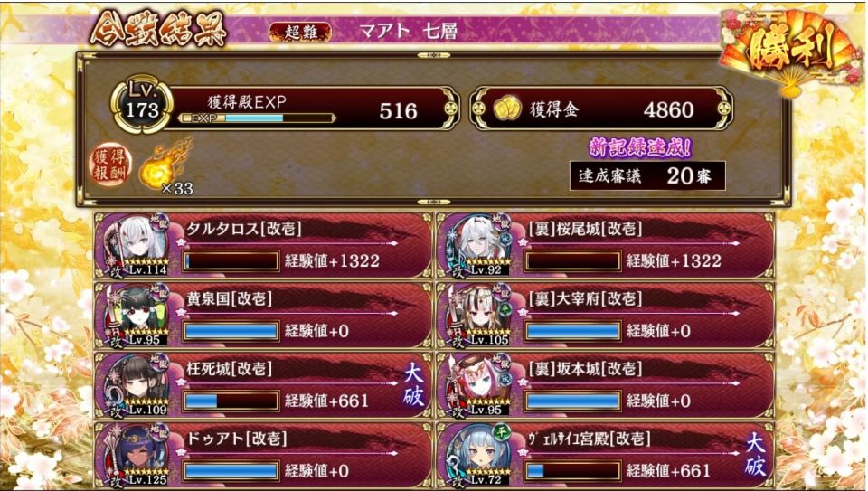Viewport: 868px width, 491px height.
Task: Click the 大破 mark on ヴェルサイユ宮殿 row
Action: [755, 455]
